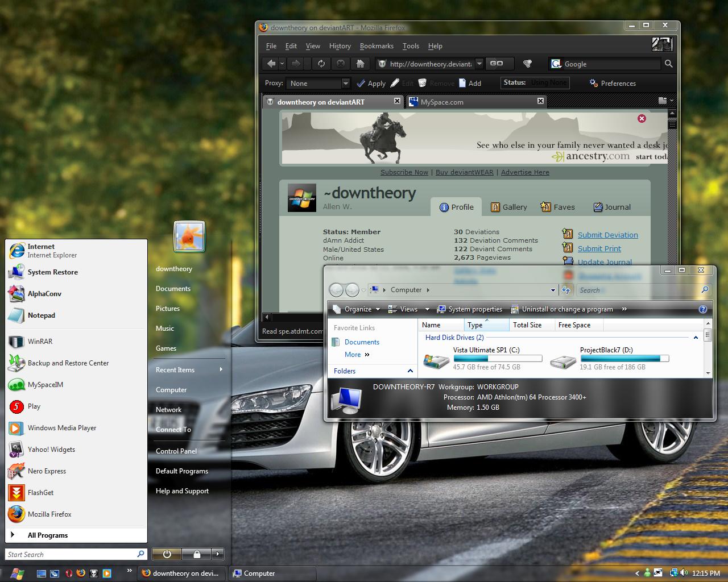Open the Firefox Edit menu
Screen dimensions: 728x582
(x=291, y=46)
